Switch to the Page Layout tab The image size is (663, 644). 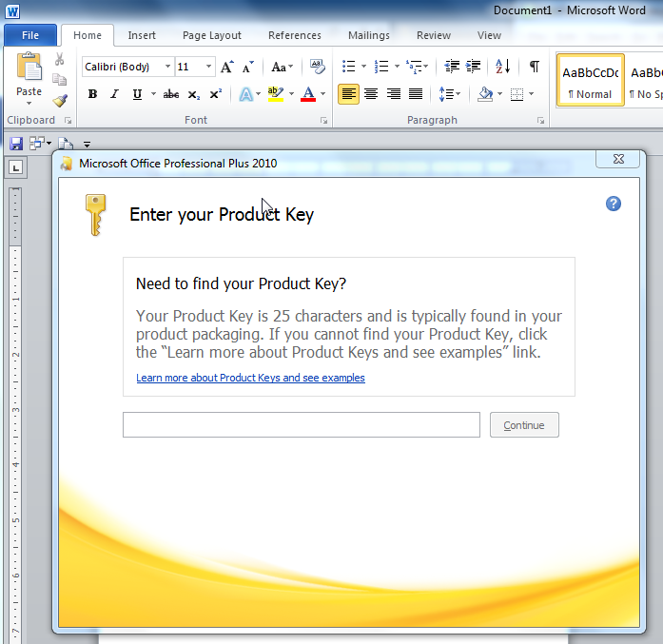212,35
